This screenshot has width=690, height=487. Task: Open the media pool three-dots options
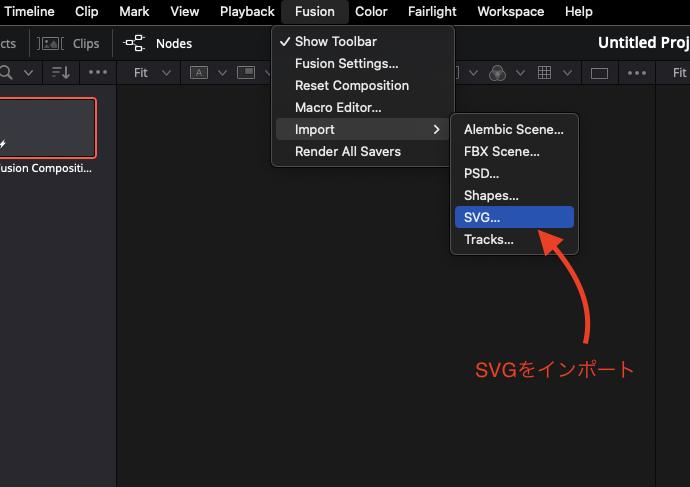pos(98,73)
